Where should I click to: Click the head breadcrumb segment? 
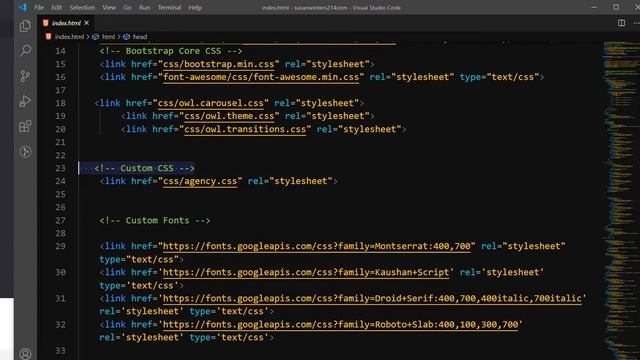tap(140, 37)
